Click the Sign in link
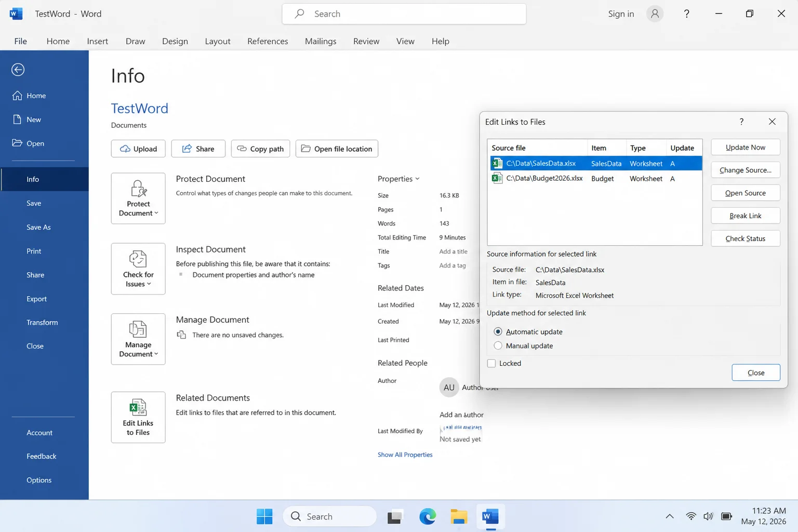Viewport: 798px width, 532px height. (621, 14)
